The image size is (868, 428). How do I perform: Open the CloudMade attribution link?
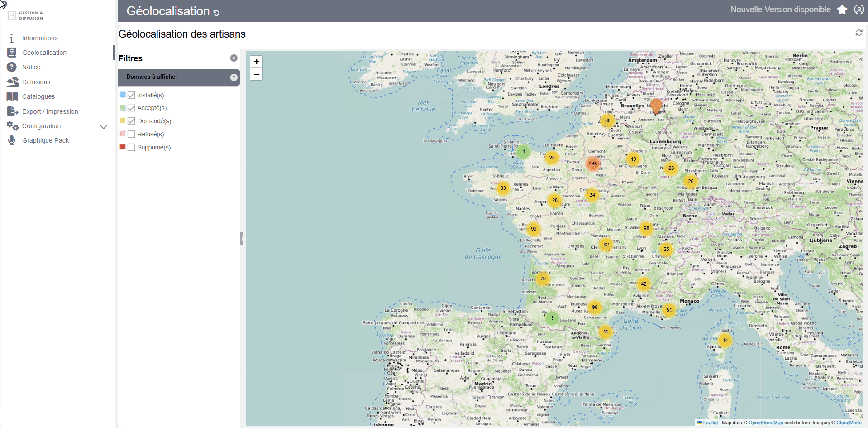[x=849, y=423]
